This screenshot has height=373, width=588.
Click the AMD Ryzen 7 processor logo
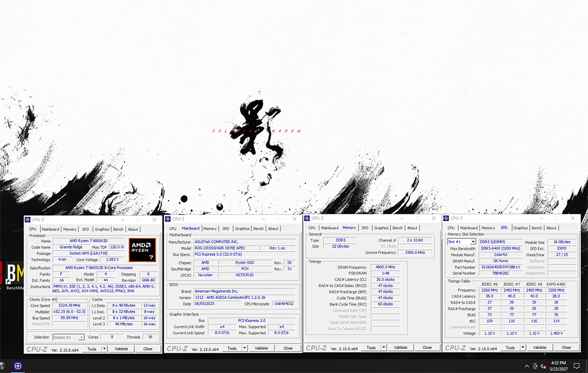tap(142, 250)
